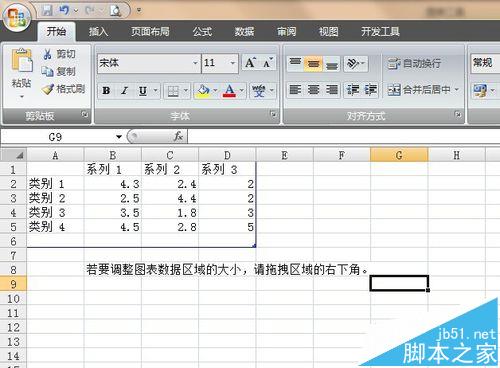
Task: Click the Redo icon
Action: coord(90,10)
